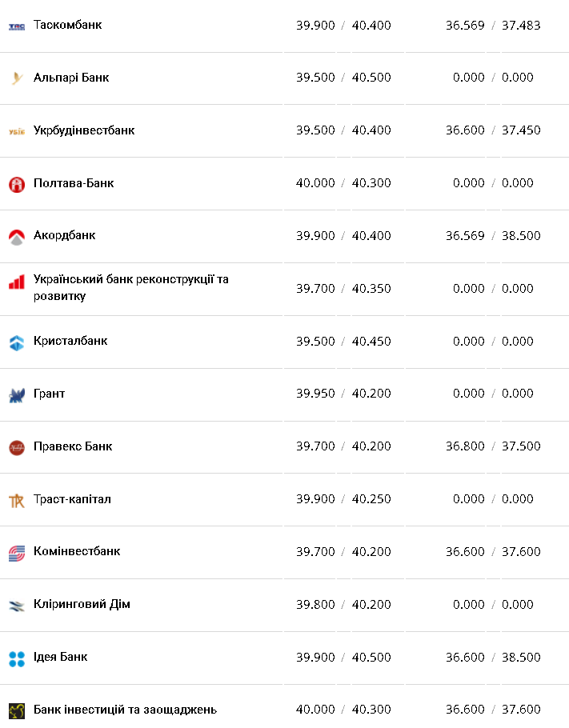Click the Полтава-Банк red logo icon
Image resolution: width=569 pixels, height=728 pixels.
[17, 184]
